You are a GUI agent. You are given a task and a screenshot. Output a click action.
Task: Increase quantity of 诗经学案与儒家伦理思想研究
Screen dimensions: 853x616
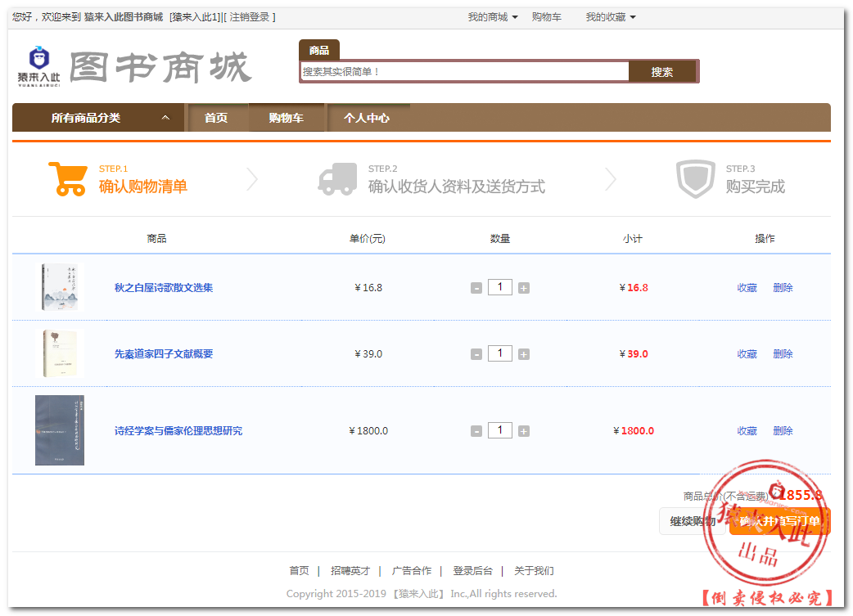524,431
